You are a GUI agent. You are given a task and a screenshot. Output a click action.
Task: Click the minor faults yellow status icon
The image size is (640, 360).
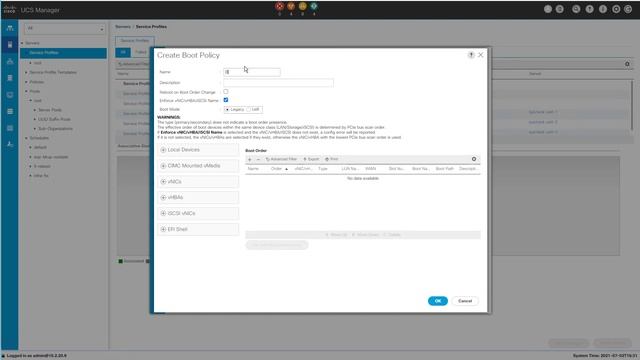tap(302, 6)
